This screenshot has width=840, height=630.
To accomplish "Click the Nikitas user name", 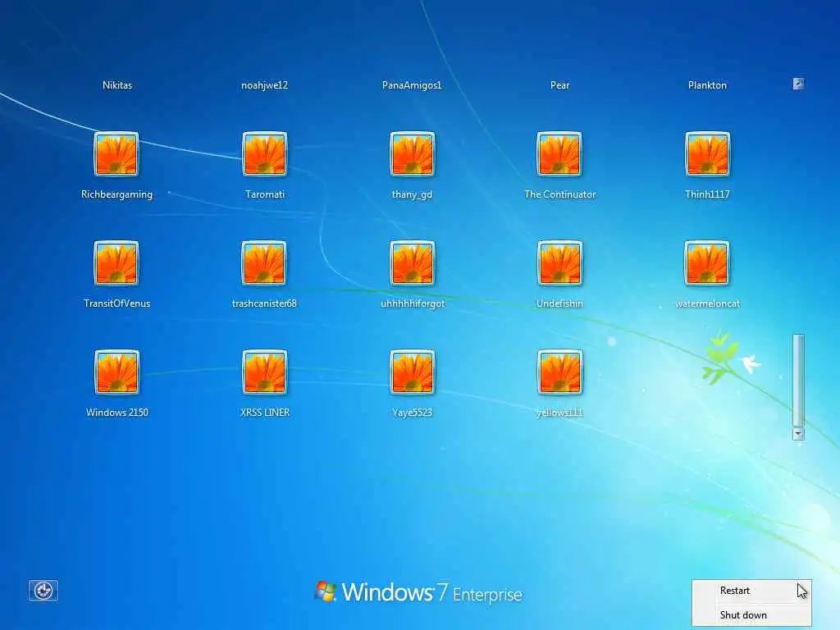I will coord(117,85).
